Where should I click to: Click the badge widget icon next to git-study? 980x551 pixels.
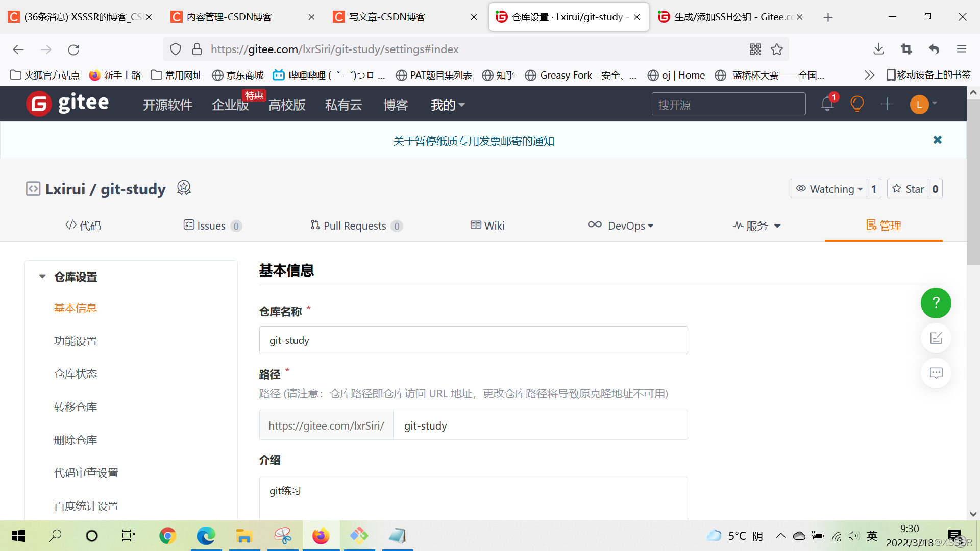point(184,188)
